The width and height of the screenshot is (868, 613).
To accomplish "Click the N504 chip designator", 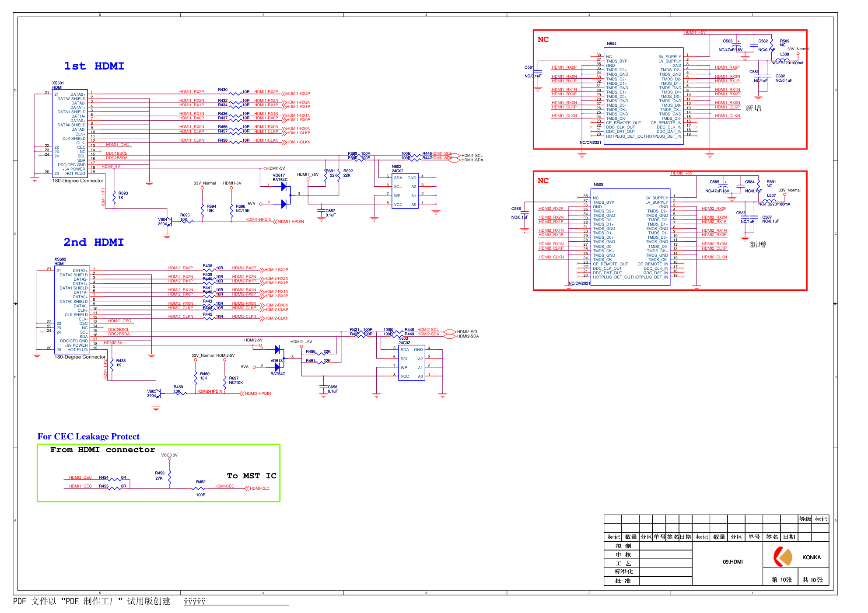I will 612,44.
